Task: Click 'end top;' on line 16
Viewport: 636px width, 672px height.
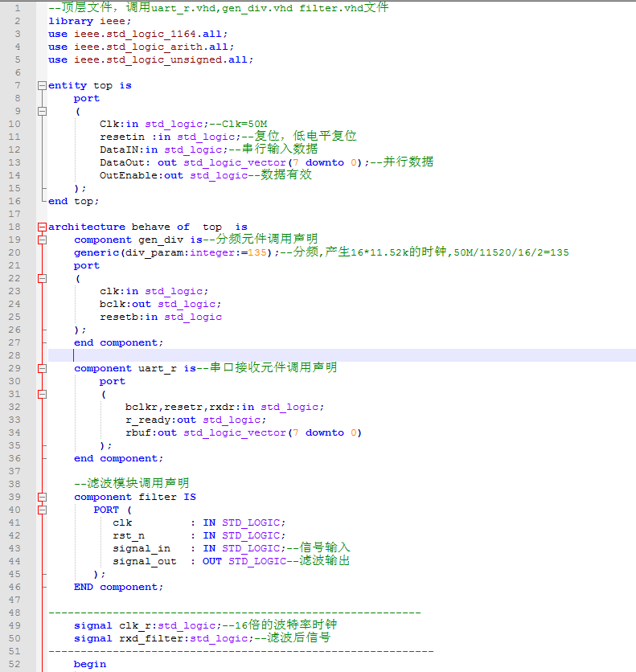Action: (x=74, y=201)
